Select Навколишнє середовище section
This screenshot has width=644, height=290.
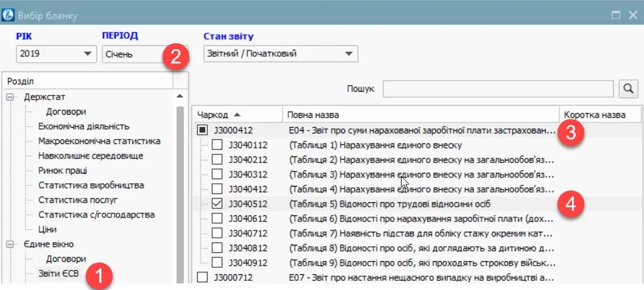point(90,156)
